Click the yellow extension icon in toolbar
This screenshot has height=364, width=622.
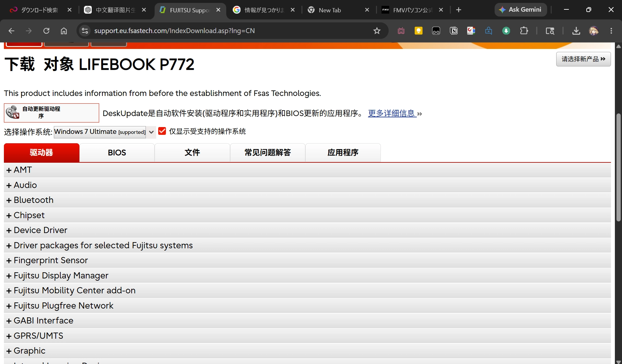[x=418, y=31]
